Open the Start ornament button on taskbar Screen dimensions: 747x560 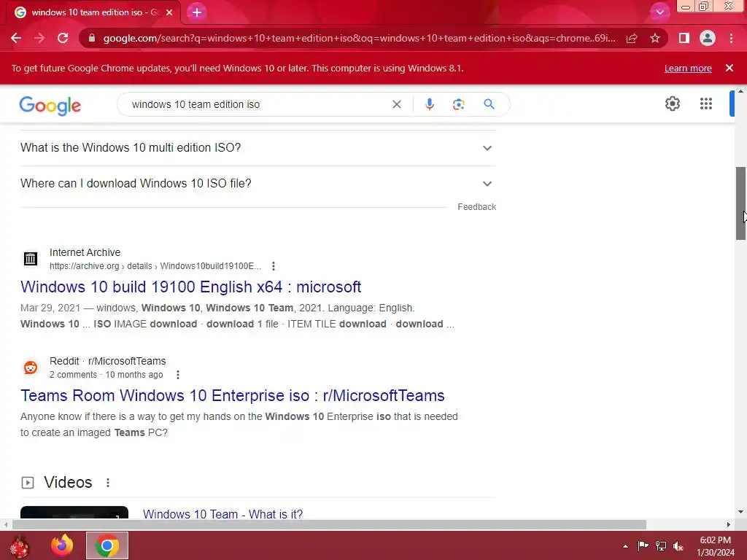click(19, 545)
